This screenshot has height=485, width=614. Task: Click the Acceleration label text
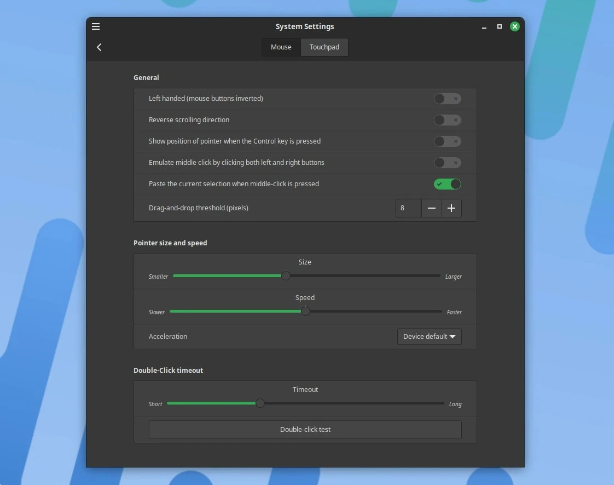click(168, 337)
